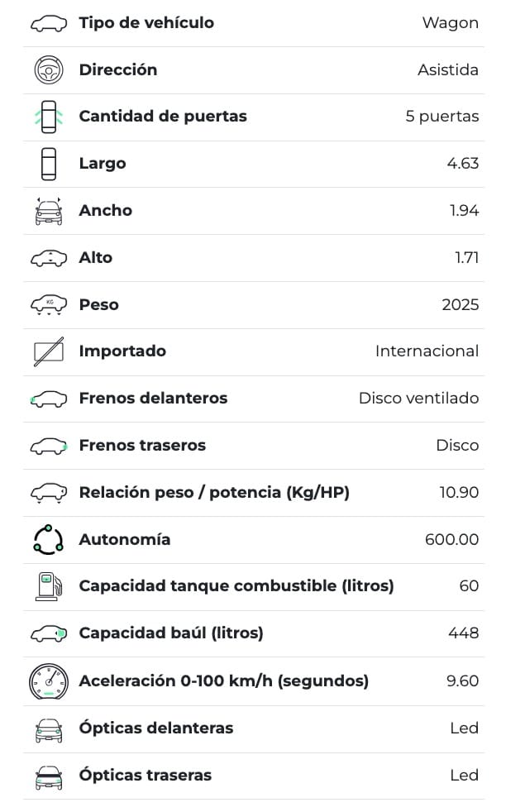Viewport: 506px width, 812px height.
Task: Click the green doors icon for Cantidad de puertas
Action: [48, 117]
